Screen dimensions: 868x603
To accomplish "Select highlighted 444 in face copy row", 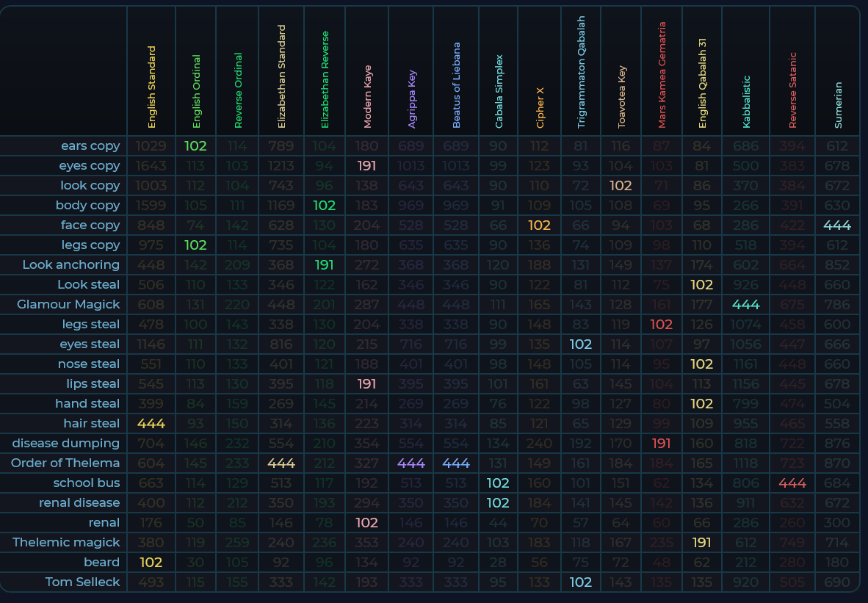I will [837, 225].
